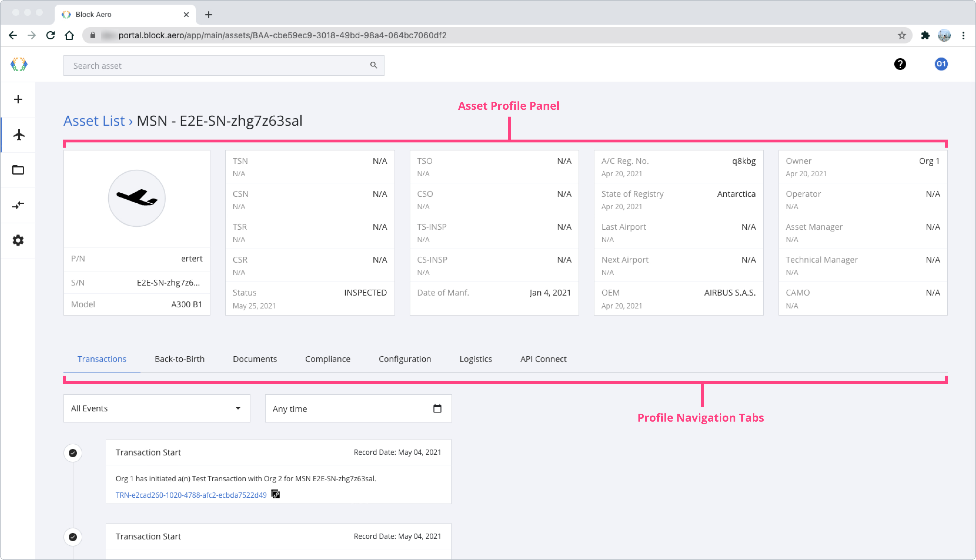Open the API Connect tab
976x560 pixels.
[x=543, y=359]
